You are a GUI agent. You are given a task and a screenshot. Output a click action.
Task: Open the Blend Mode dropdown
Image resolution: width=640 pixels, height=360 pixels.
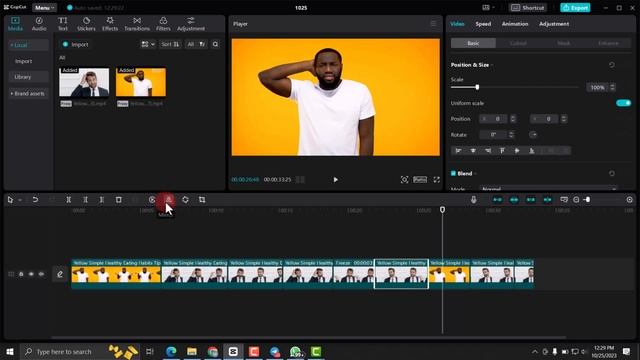click(x=548, y=189)
